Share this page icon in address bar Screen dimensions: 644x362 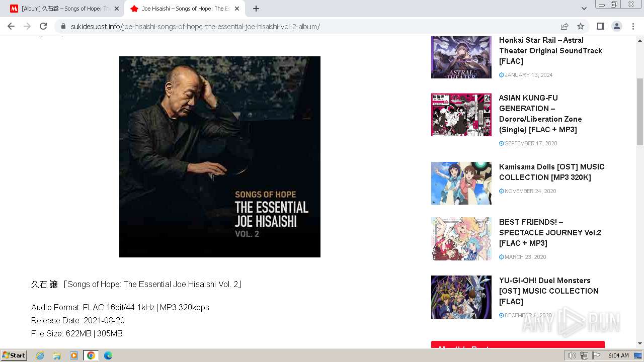point(565,26)
